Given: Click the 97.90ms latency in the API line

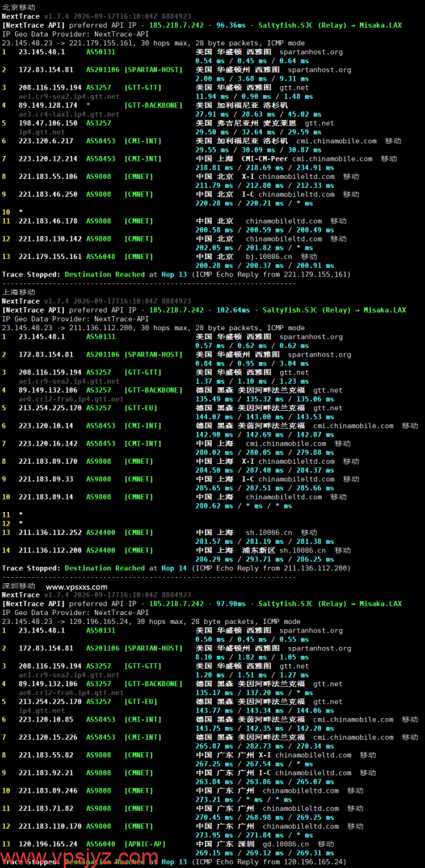Looking at the screenshot, I should pos(231,604).
